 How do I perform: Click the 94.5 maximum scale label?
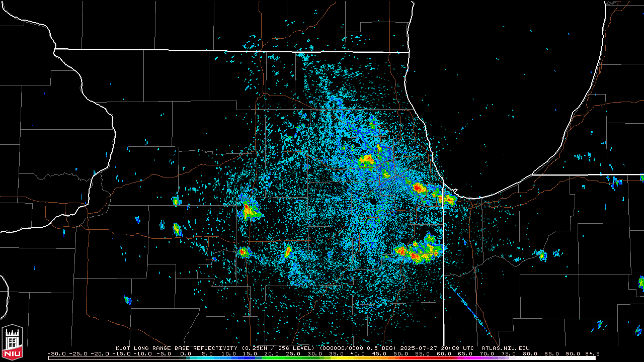click(x=591, y=353)
